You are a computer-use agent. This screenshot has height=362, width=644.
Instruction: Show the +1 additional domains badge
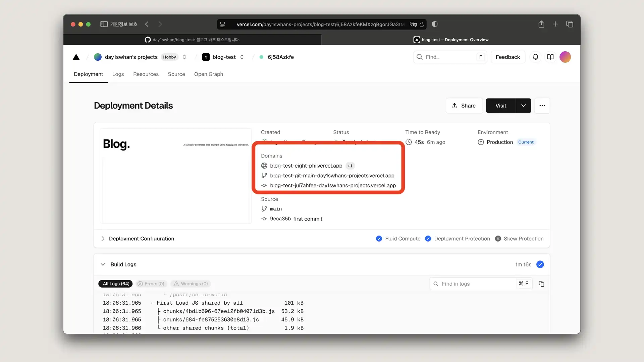(x=350, y=166)
